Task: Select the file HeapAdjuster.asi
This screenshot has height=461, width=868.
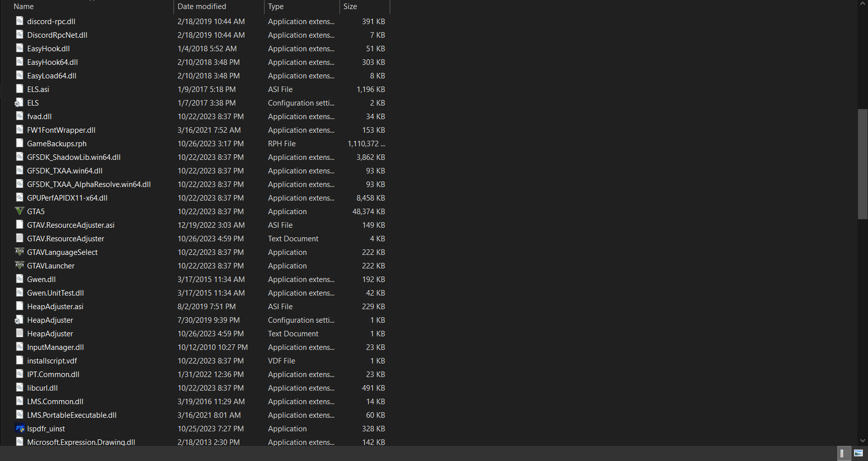Action: pos(55,307)
